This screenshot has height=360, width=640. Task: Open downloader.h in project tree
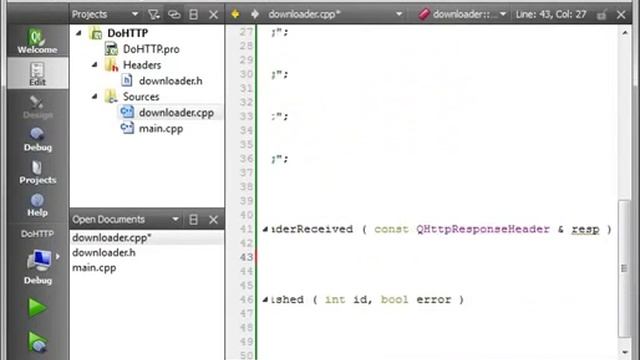pos(170,81)
